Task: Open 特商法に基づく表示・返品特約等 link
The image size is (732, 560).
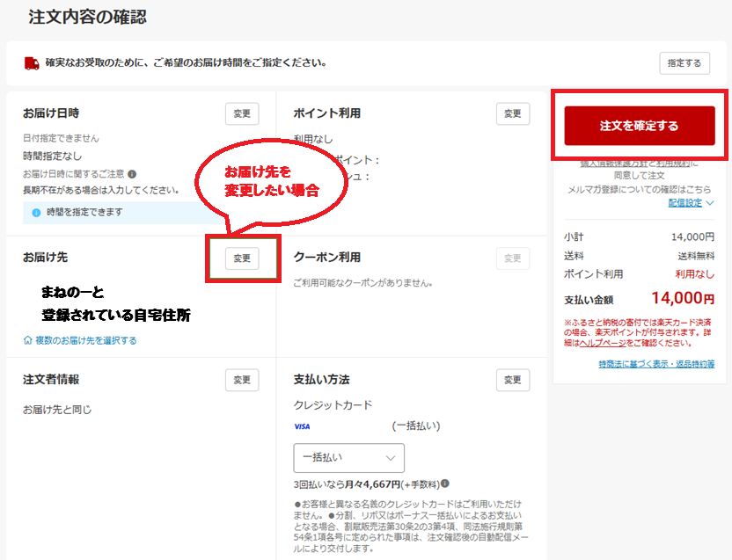Action: coord(656,364)
